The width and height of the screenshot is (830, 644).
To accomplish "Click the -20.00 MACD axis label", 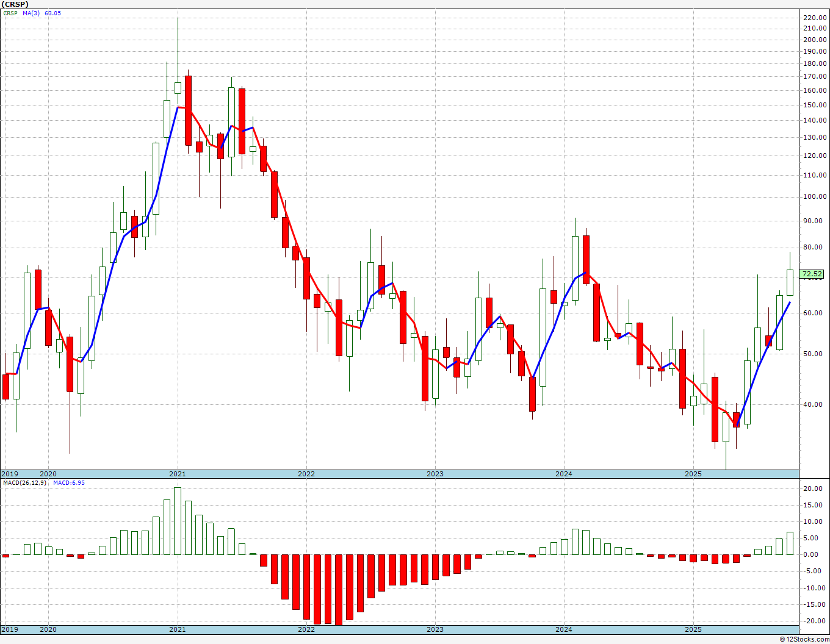I will (x=815, y=621).
